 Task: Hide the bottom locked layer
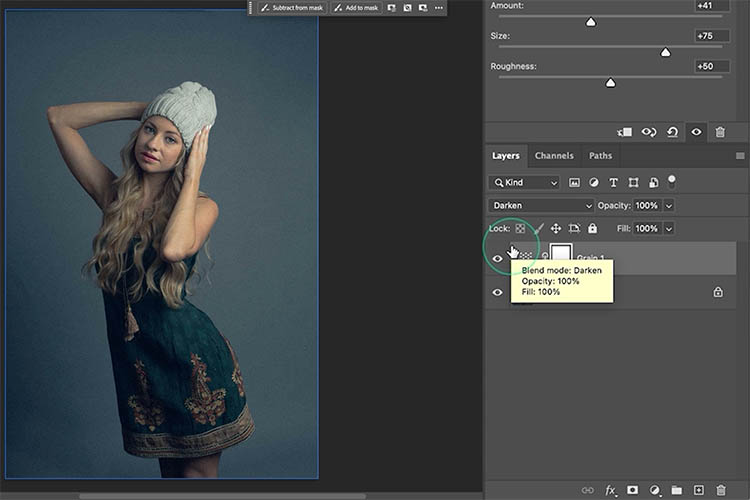coord(497,293)
